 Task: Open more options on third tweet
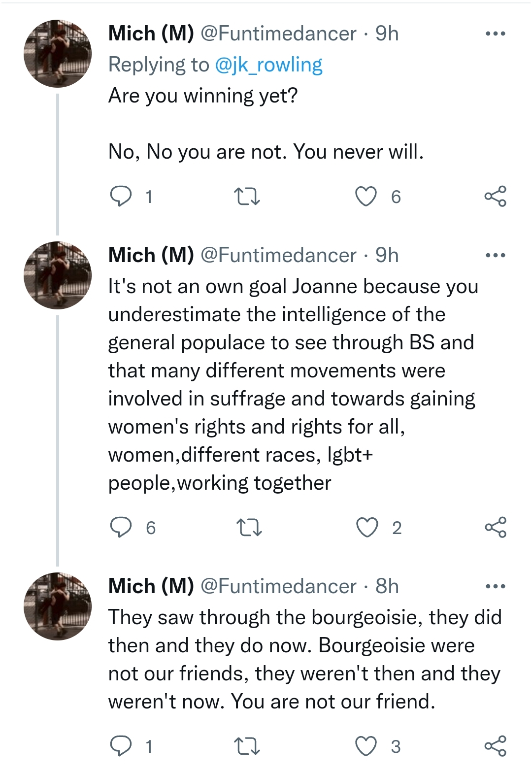tap(496, 586)
